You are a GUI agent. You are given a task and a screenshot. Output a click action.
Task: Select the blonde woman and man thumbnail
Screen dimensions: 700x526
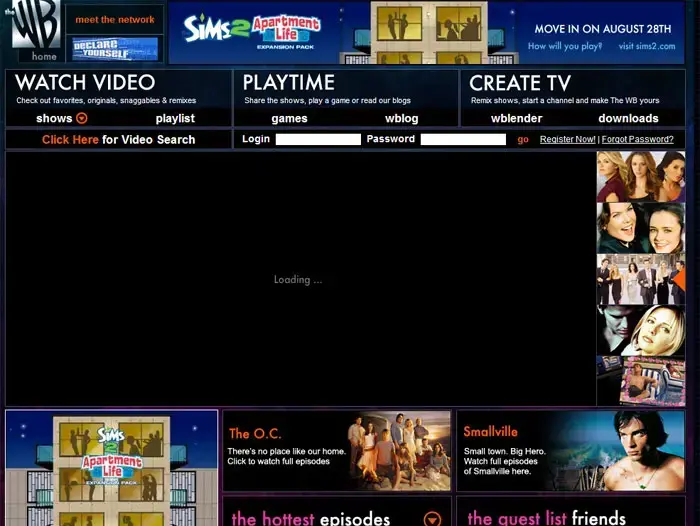(641, 330)
